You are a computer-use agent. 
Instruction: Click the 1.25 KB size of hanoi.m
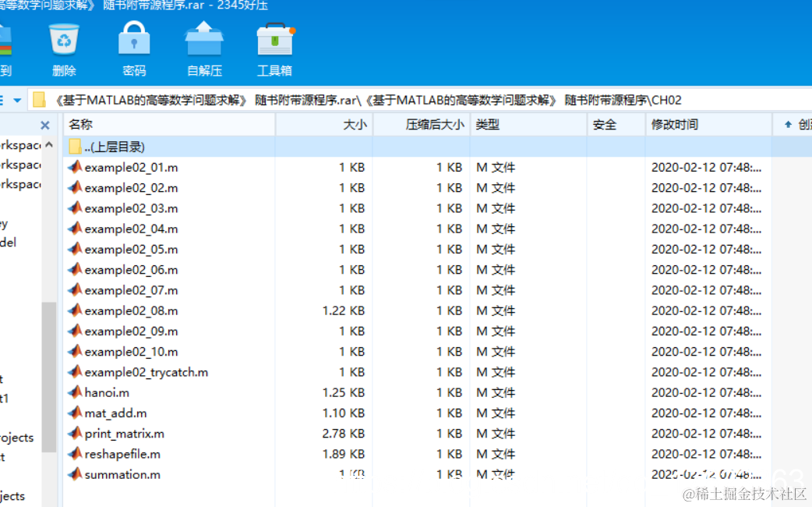pyautogui.click(x=344, y=392)
